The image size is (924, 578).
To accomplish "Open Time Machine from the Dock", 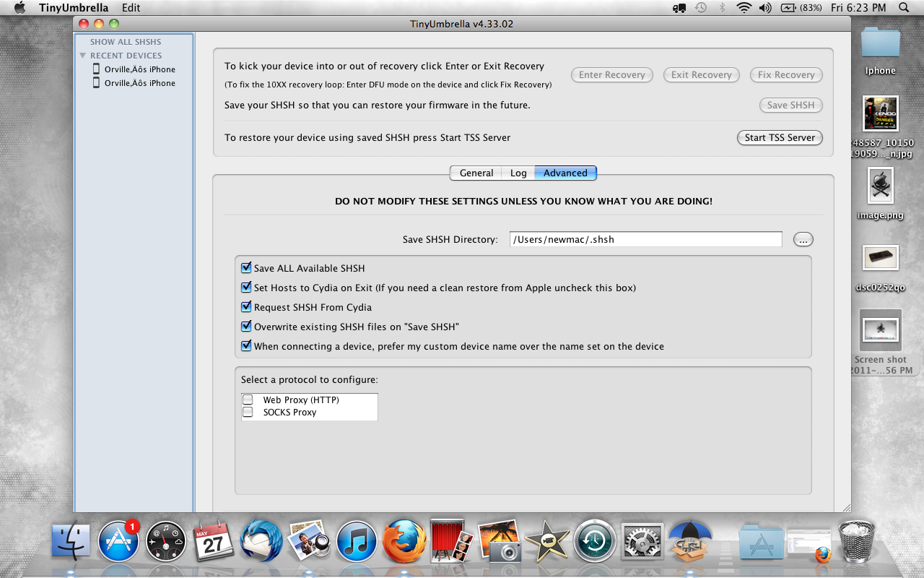I will (595, 542).
